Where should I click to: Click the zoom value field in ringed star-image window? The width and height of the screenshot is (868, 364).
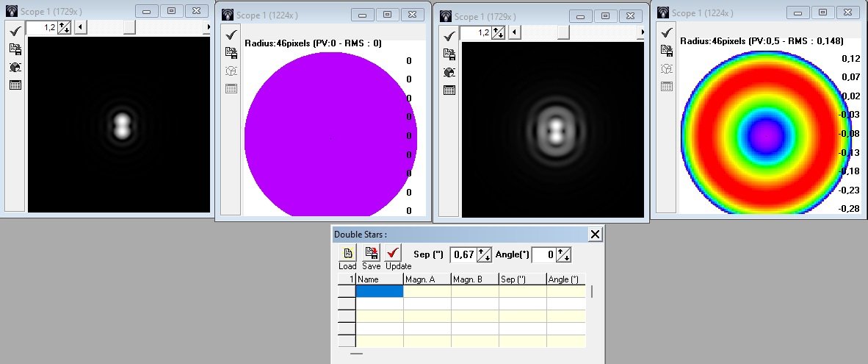point(476,32)
